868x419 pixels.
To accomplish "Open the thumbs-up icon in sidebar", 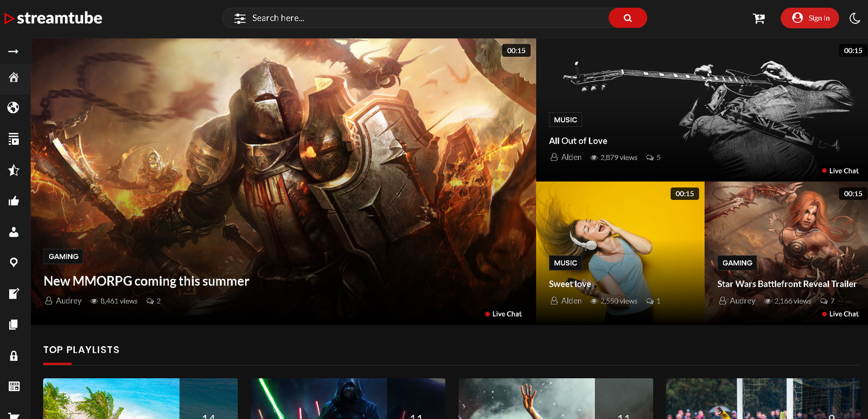I will click(14, 201).
